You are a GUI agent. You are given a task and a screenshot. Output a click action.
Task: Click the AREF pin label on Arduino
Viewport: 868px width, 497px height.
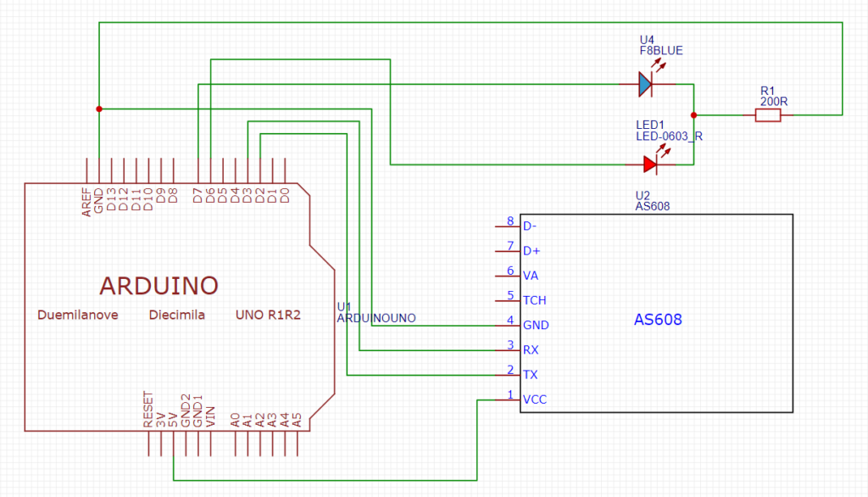[x=86, y=202]
